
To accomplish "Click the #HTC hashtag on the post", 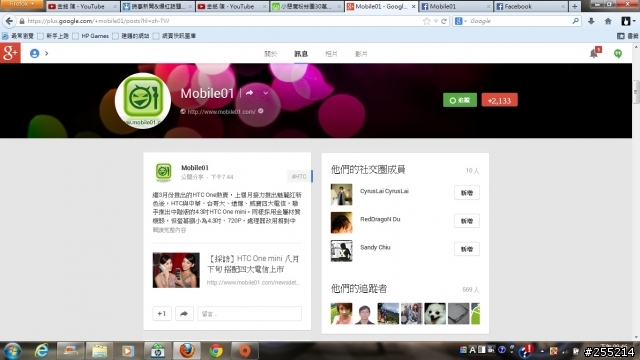I will [x=299, y=176].
